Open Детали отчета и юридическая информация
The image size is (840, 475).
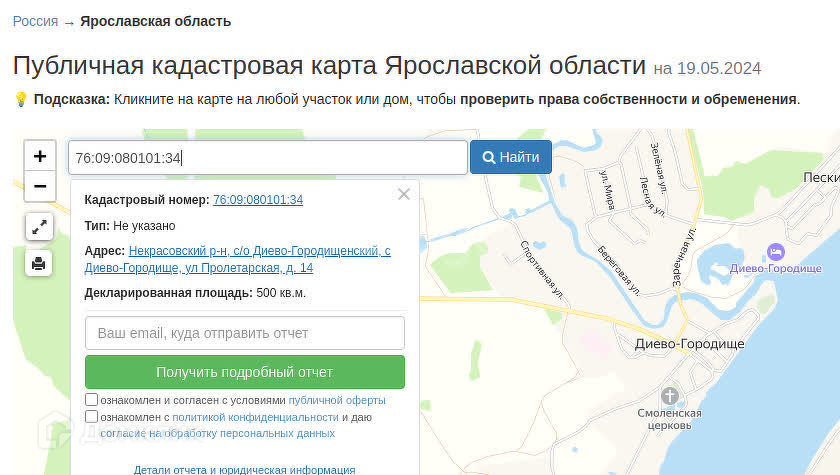[244, 470]
